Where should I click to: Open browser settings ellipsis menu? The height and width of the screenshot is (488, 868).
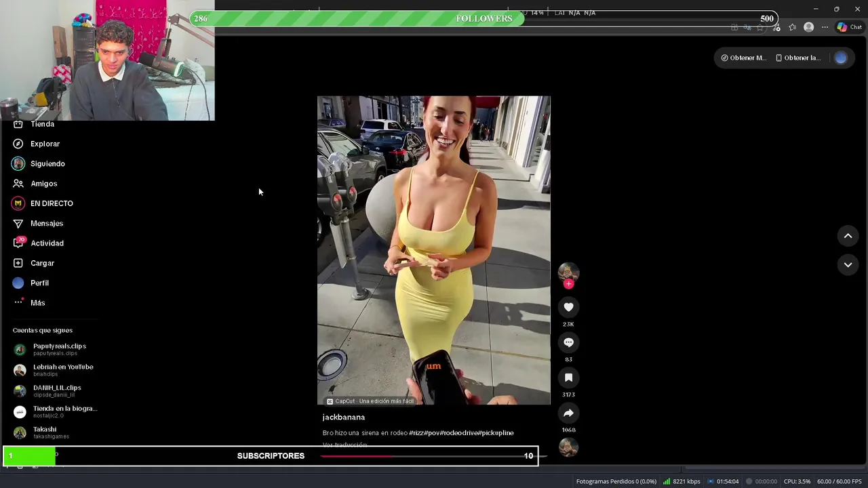coord(825,27)
